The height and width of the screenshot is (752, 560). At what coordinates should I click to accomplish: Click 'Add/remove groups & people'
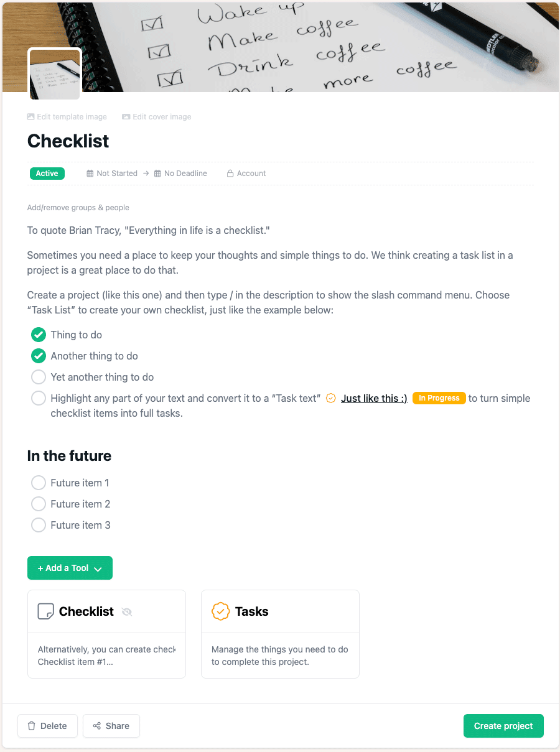(78, 207)
